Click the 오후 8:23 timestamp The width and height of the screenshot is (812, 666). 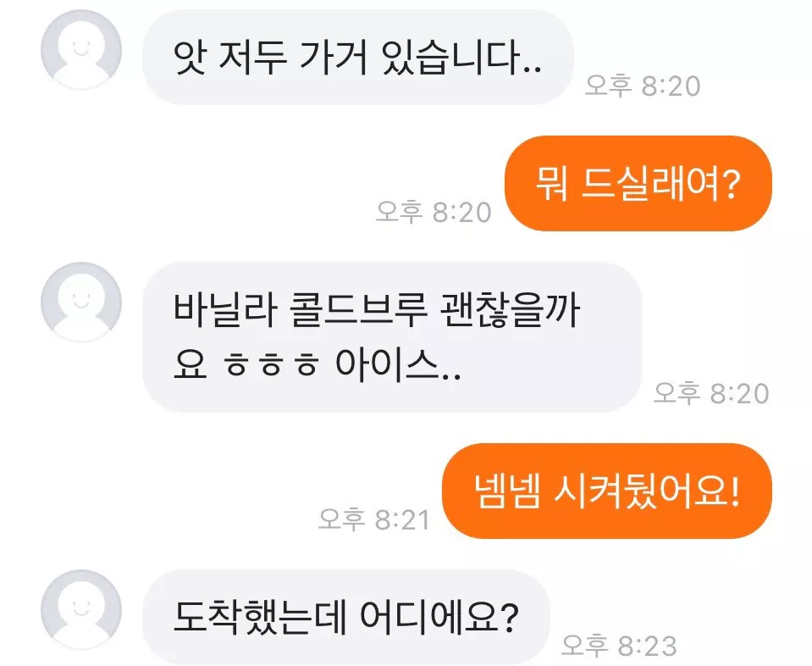(619, 646)
